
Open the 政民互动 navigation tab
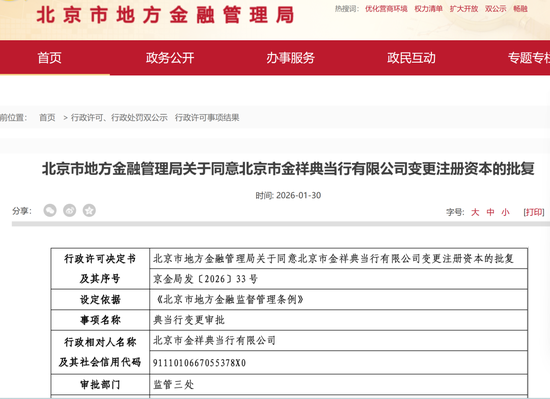click(x=411, y=58)
